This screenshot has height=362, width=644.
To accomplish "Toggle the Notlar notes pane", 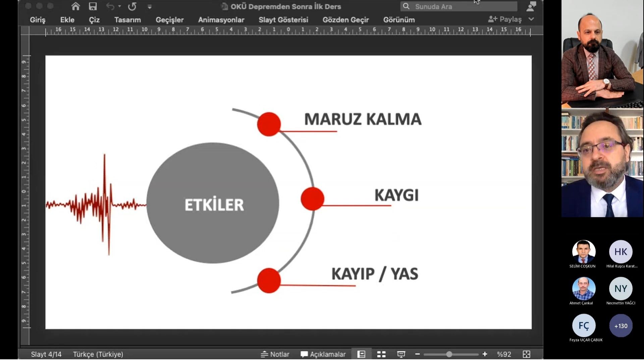I will (x=275, y=354).
